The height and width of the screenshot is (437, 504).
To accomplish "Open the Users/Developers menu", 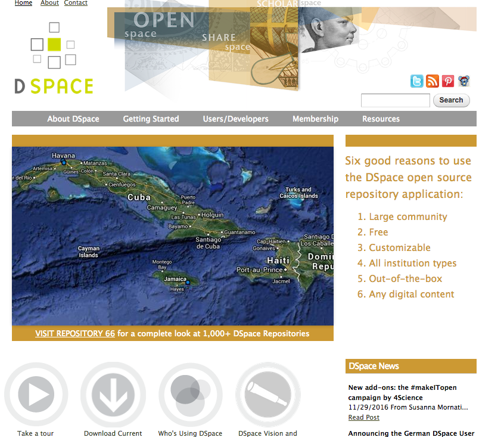I will tap(235, 119).
